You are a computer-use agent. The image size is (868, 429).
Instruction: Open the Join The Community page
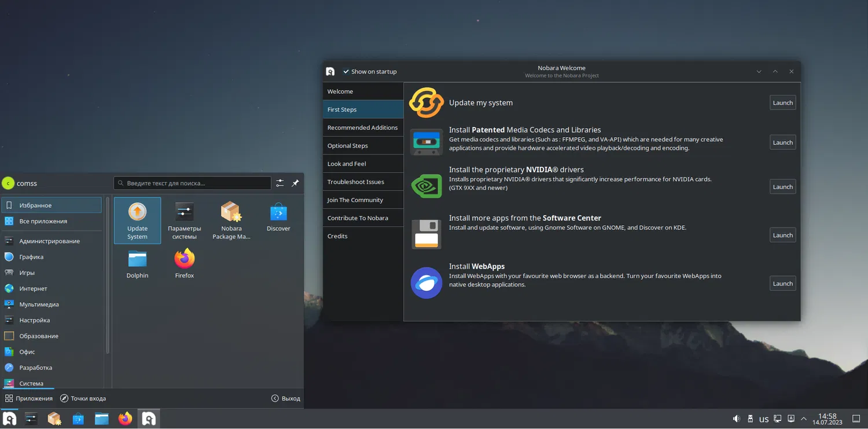point(363,200)
